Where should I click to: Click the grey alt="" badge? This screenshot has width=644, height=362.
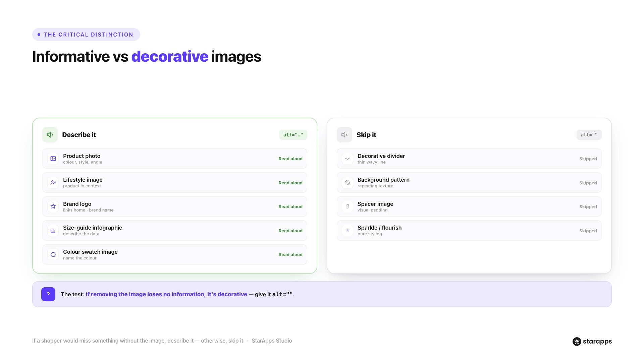click(x=589, y=135)
